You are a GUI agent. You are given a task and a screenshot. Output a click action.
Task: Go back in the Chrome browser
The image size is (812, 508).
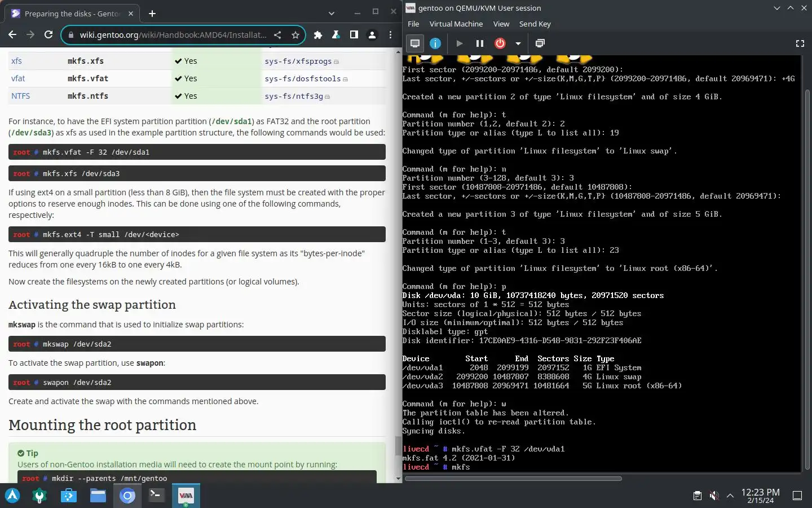pos(12,35)
